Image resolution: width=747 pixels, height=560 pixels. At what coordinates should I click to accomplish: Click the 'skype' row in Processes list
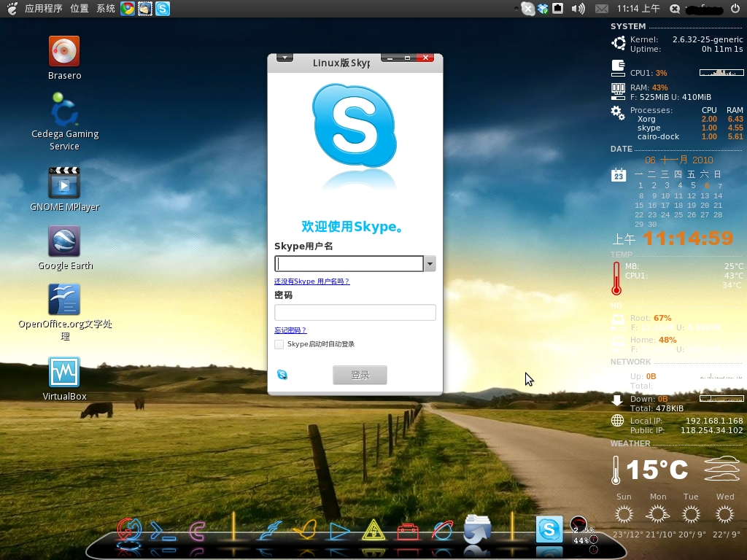(x=690, y=128)
